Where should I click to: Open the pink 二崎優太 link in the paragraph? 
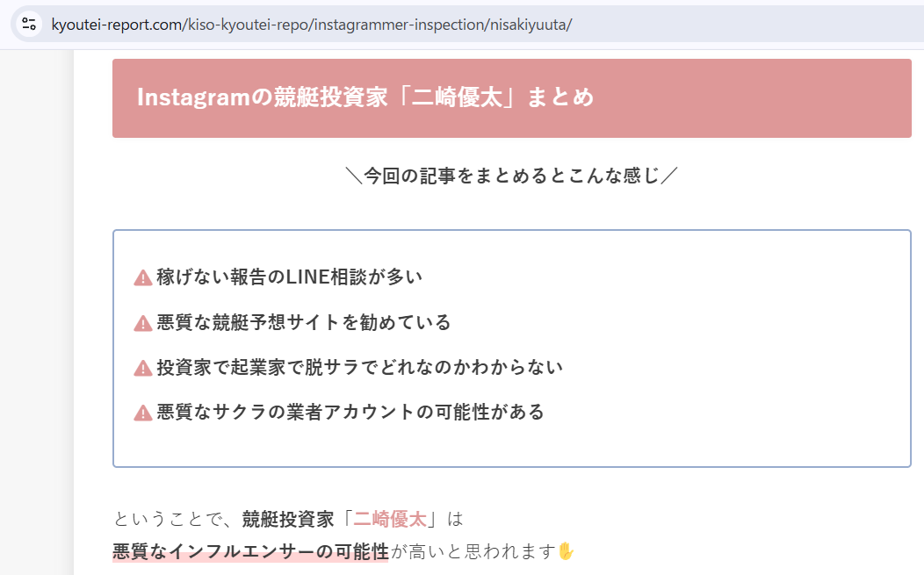[x=390, y=519]
